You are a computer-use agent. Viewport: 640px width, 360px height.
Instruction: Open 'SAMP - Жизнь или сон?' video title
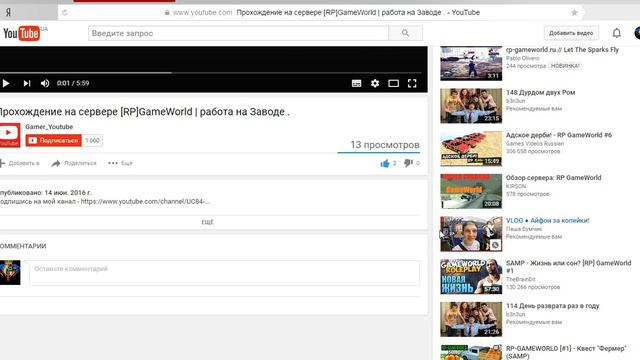click(x=568, y=267)
